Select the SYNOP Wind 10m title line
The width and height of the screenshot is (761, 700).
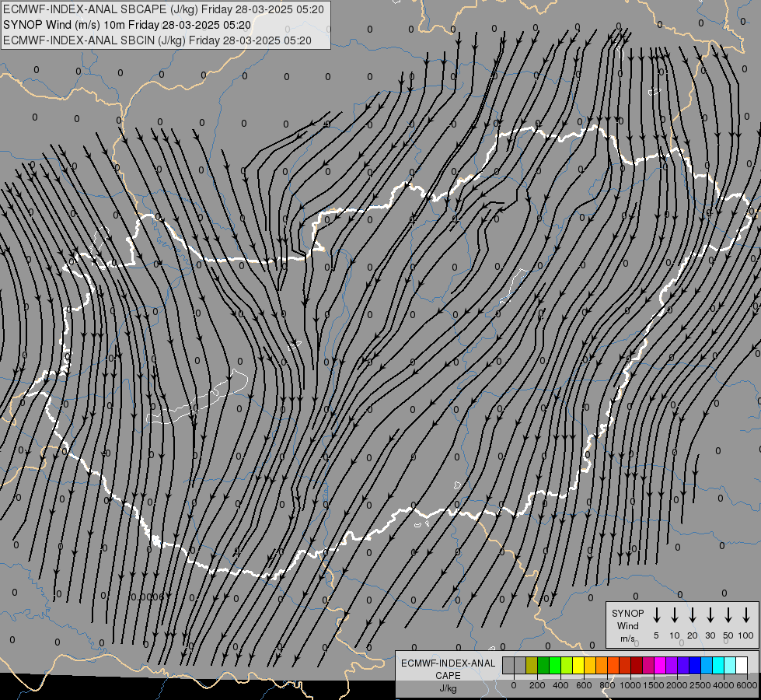pos(127,25)
